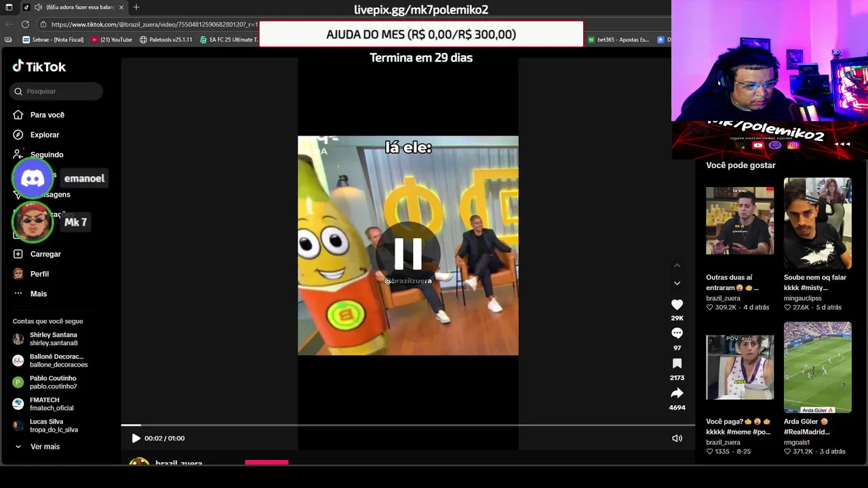
Task: Click the Discord overlay icon
Action: (x=33, y=178)
